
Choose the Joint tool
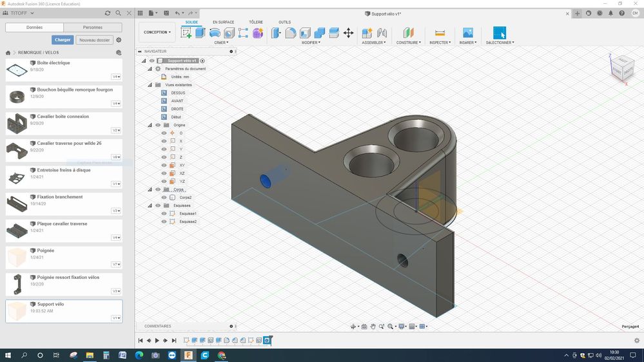382,33
